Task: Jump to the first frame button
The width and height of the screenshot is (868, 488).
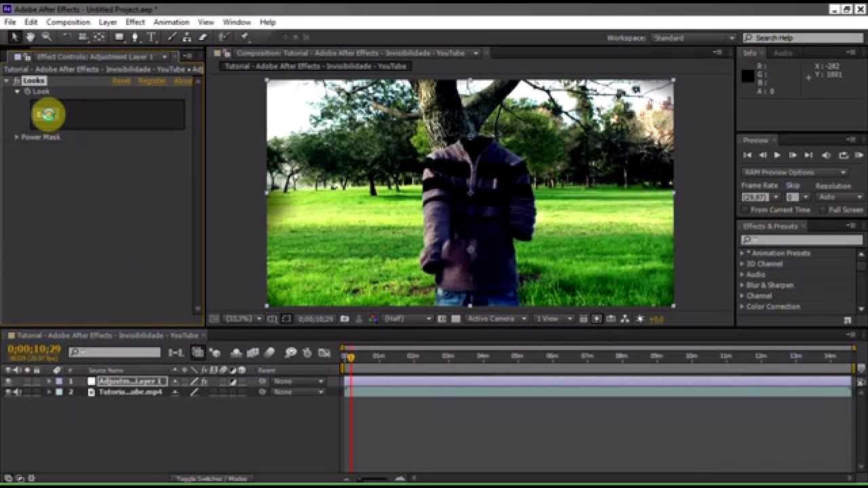Action: click(747, 156)
